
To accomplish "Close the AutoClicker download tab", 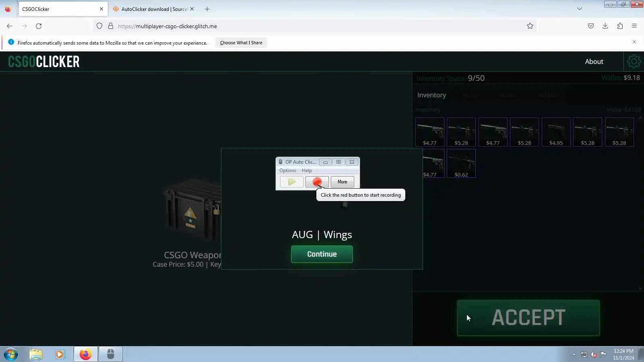I will click(192, 9).
